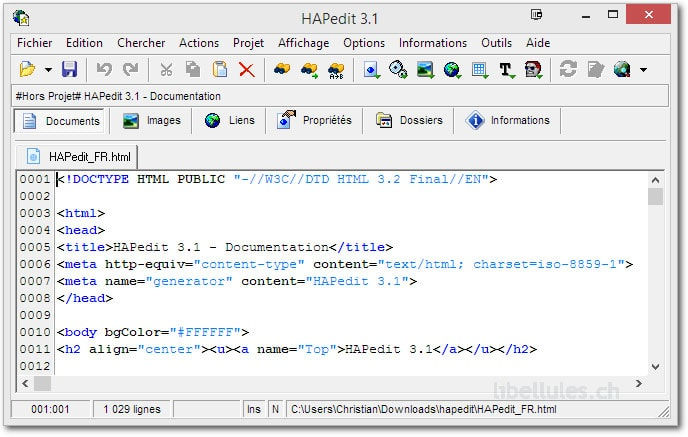
Task: Open the Projet menu
Action: 248,43
